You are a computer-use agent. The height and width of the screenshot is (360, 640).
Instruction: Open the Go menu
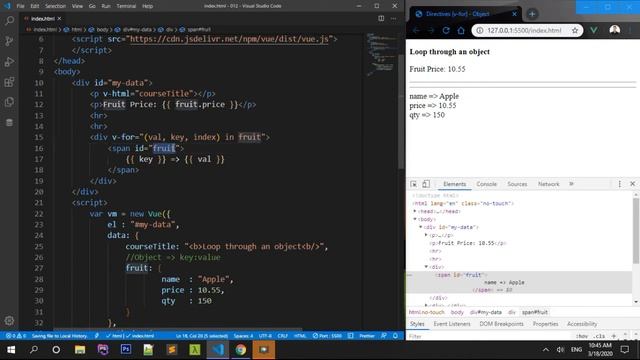pos(92,6)
